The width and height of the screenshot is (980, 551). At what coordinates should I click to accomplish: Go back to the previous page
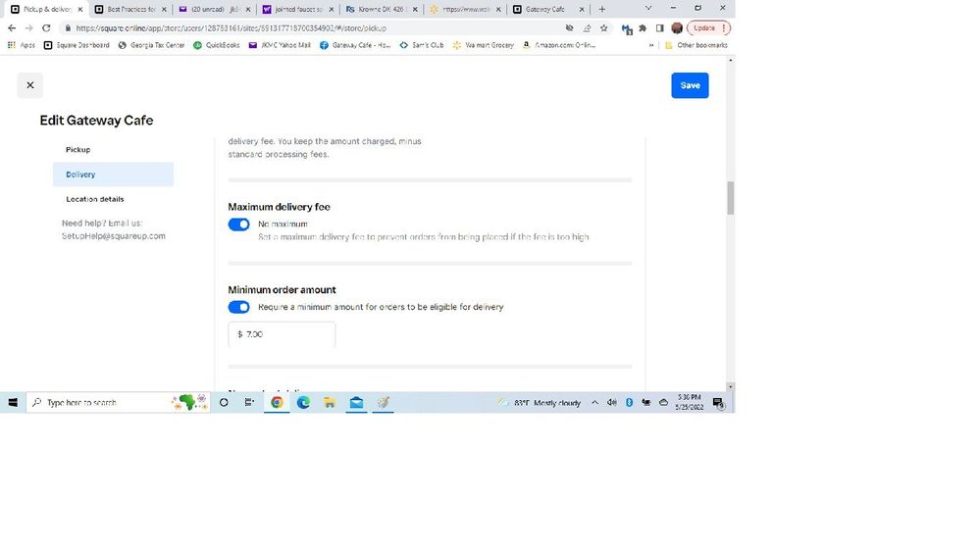tap(12, 28)
